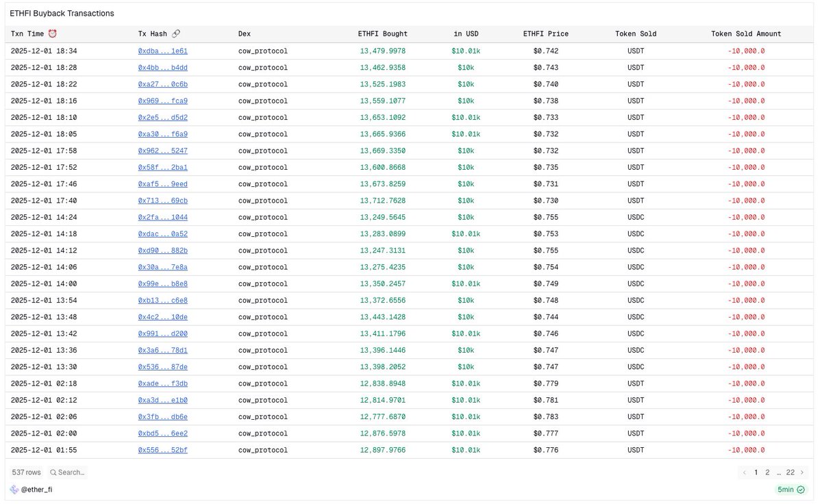Select the timestamp 2025-12-01 14:24

(x=44, y=217)
